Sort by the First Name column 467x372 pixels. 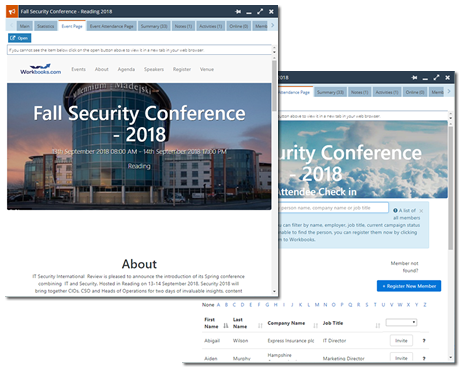(x=226, y=326)
